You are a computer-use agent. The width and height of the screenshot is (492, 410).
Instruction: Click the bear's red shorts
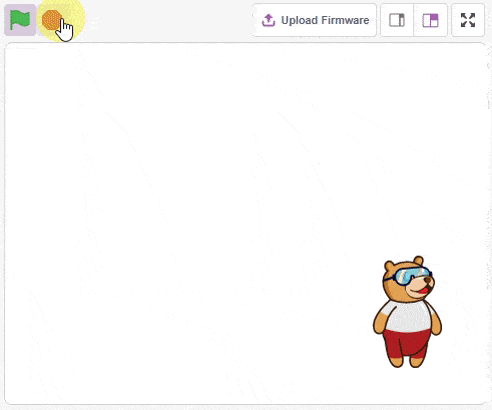pos(407,343)
